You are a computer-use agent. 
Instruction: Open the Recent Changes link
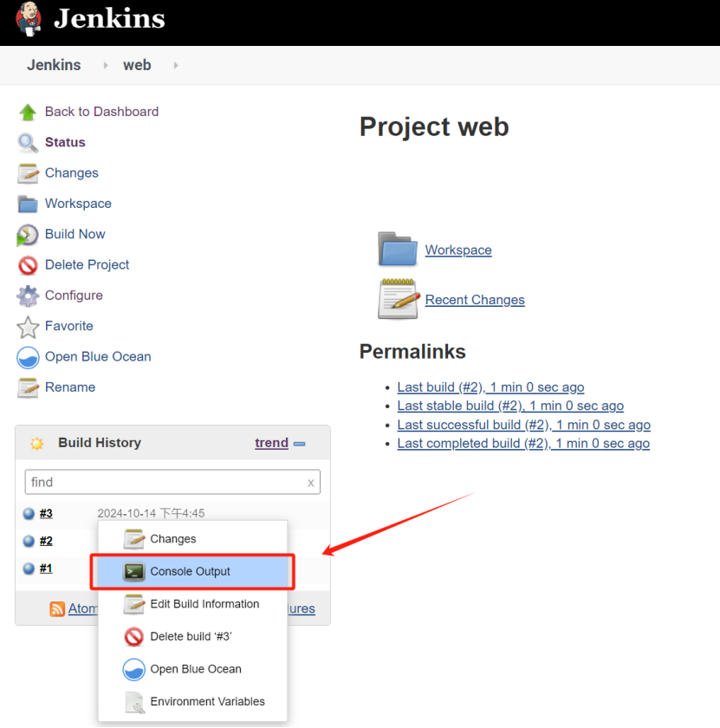[x=475, y=300]
